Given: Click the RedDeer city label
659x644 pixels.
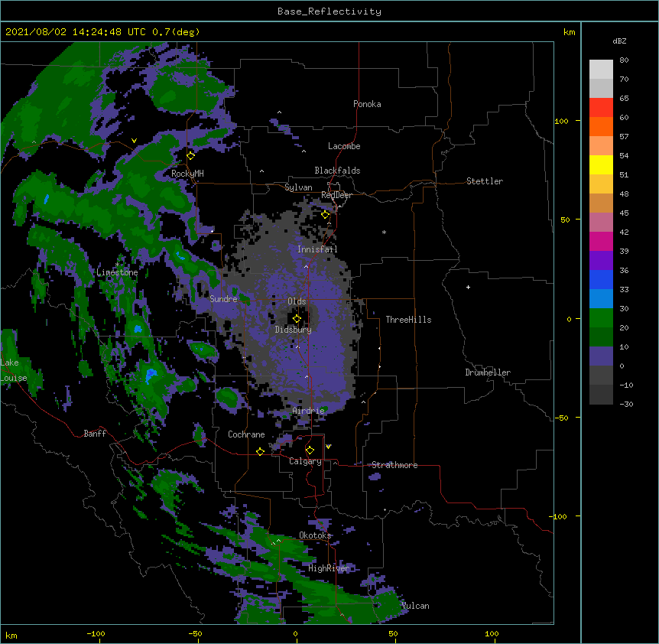Looking at the screenshot, I should pos(336,195).
